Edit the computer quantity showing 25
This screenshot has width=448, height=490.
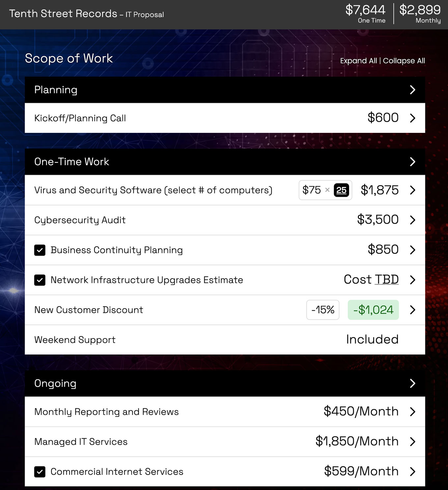tap(342, 190)
